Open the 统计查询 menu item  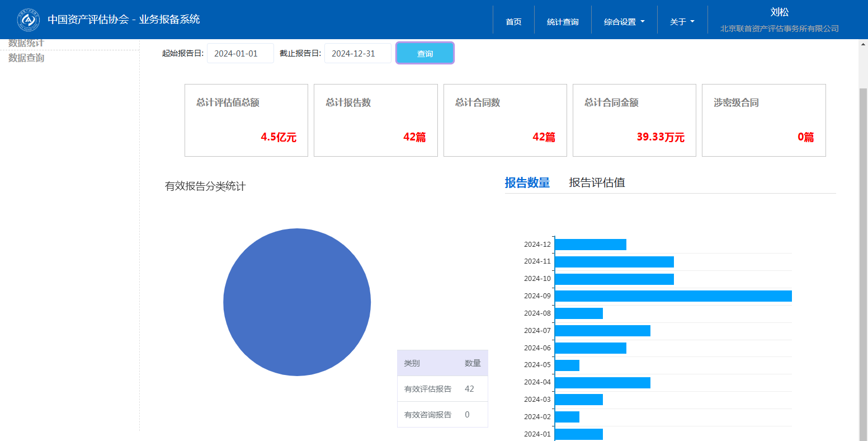[x=563, y=22]
